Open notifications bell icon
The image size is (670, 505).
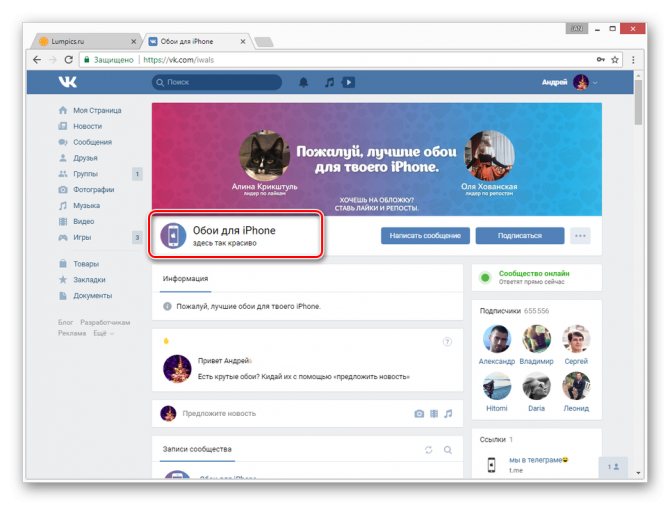coord(303,82)
